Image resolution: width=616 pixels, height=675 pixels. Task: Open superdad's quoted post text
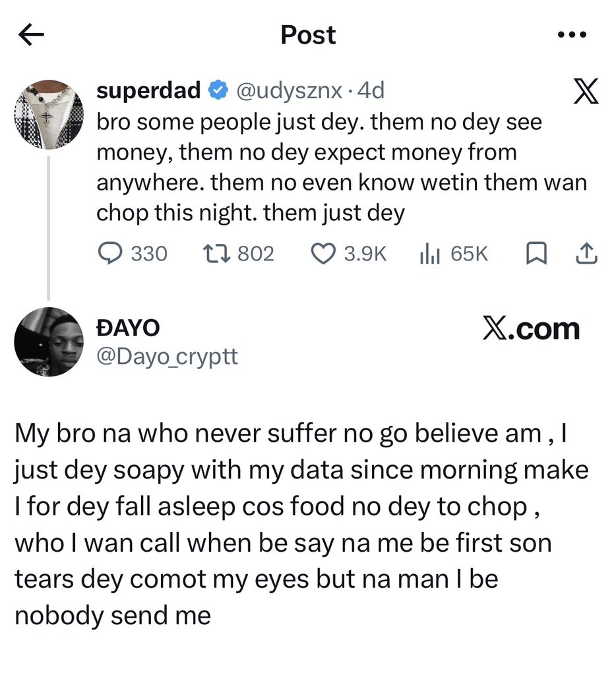(342, 168)
